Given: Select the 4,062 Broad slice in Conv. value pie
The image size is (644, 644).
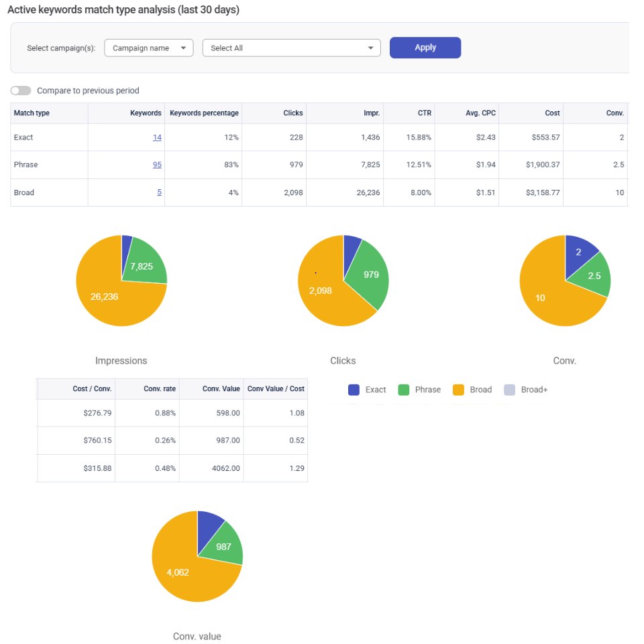Looking at the screenshot, I should pyautogui.click(x=178, y=572).
